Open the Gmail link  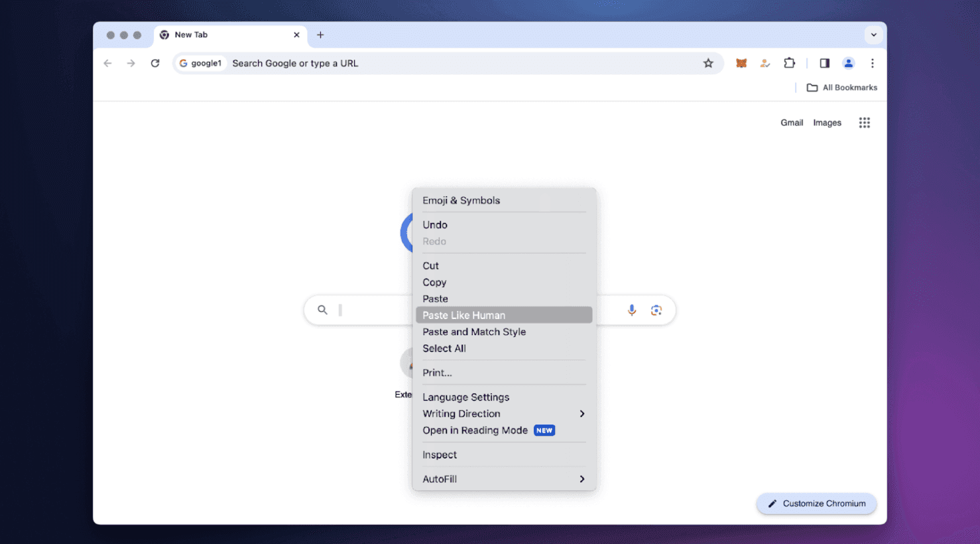[x=791, y=123]
